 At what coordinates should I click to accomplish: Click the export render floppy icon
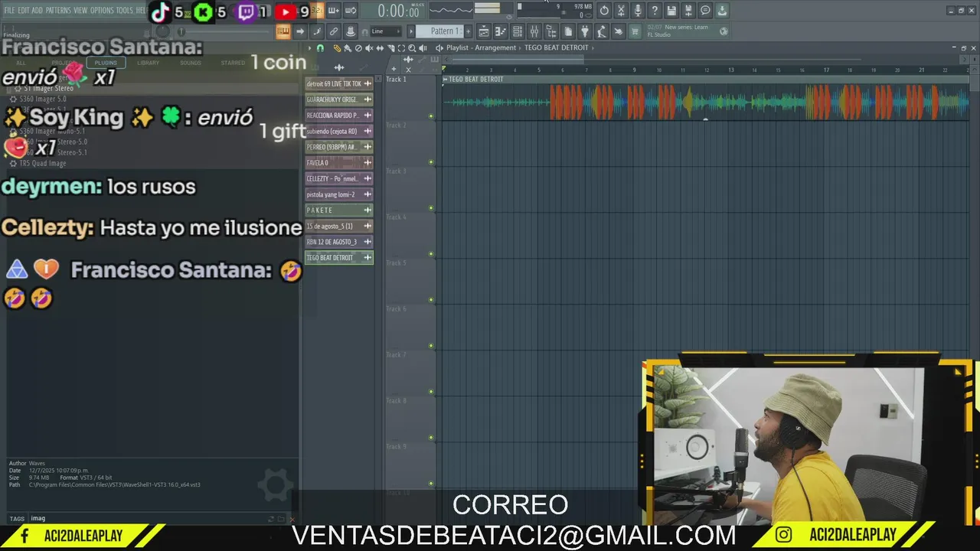pos(688,11)
